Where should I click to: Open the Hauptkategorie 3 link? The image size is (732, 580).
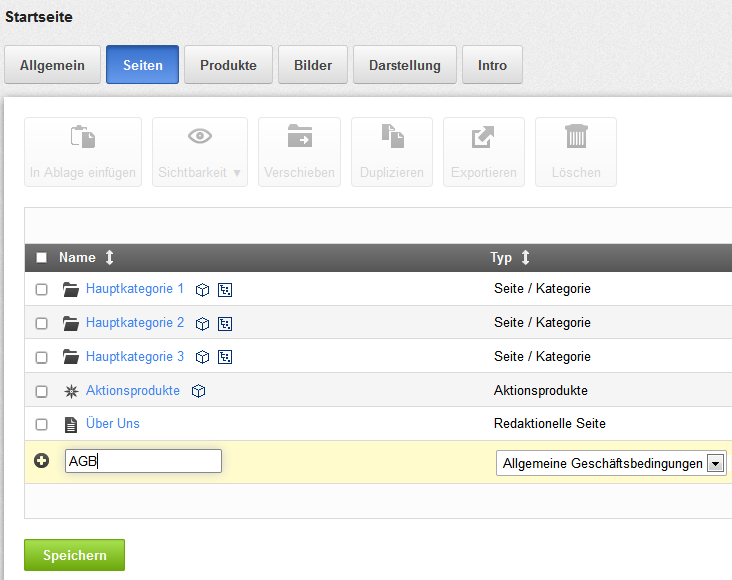(135, 356)
